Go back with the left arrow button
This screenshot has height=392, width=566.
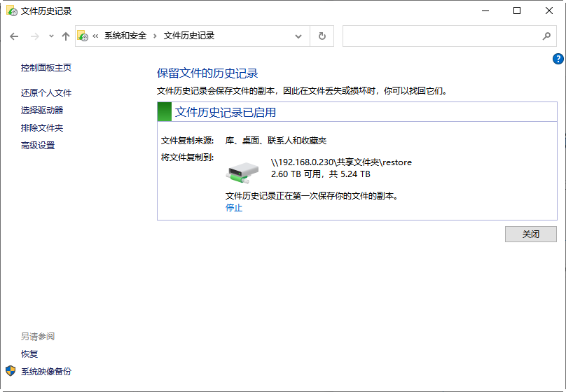pyautogui.click(x=14, y=36)
